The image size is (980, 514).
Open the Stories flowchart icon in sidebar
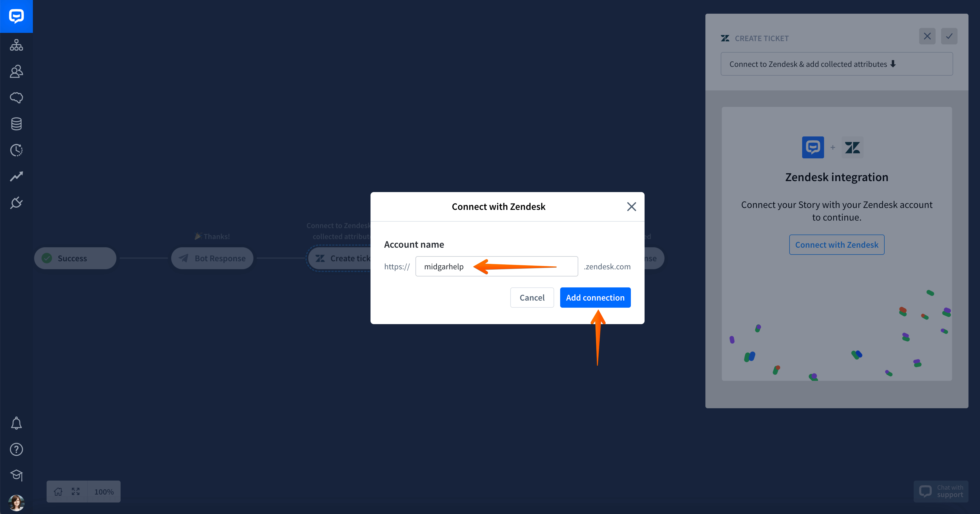tap(16, 45)
